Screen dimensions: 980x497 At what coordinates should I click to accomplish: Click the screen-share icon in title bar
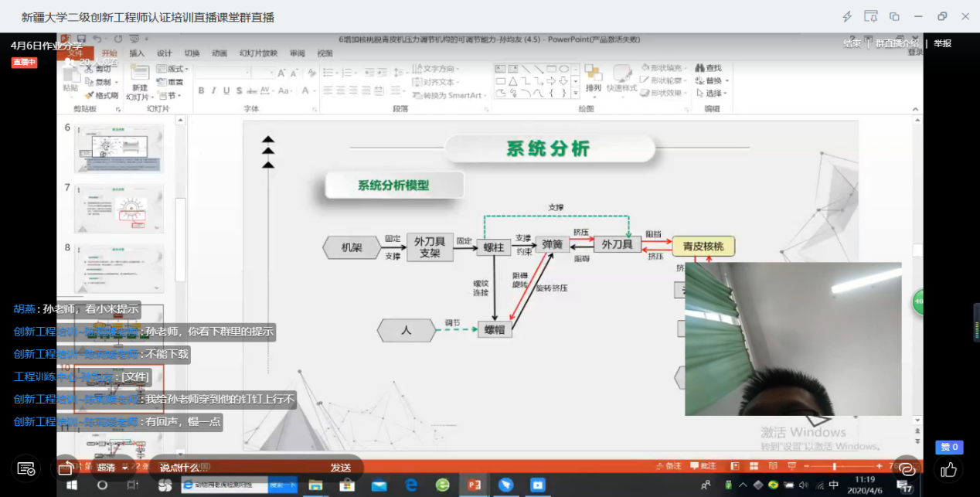tap(871, 16)
